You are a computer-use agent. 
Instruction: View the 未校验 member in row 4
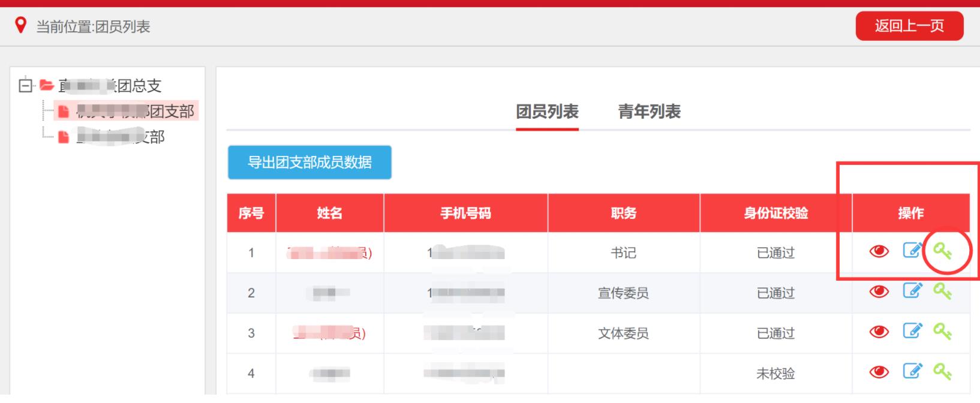pyautogui.click(x=879, y=372)
